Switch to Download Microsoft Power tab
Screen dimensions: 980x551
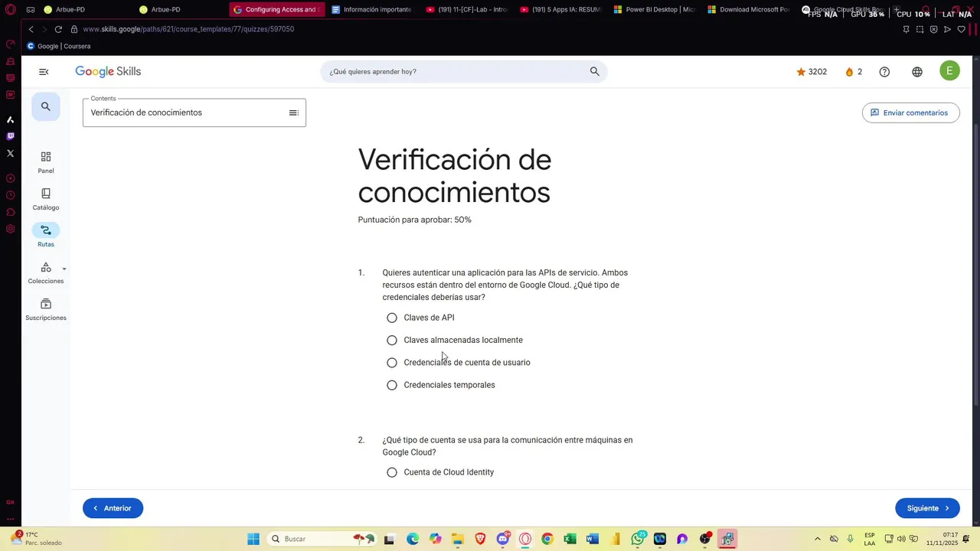pos(749,10)
